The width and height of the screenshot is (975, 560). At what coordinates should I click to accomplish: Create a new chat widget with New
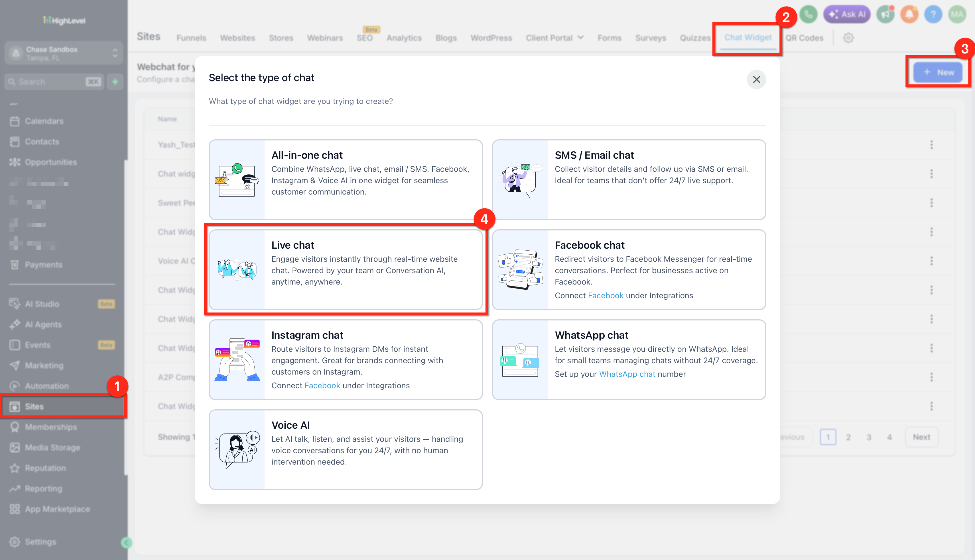[x=938, y=72]
